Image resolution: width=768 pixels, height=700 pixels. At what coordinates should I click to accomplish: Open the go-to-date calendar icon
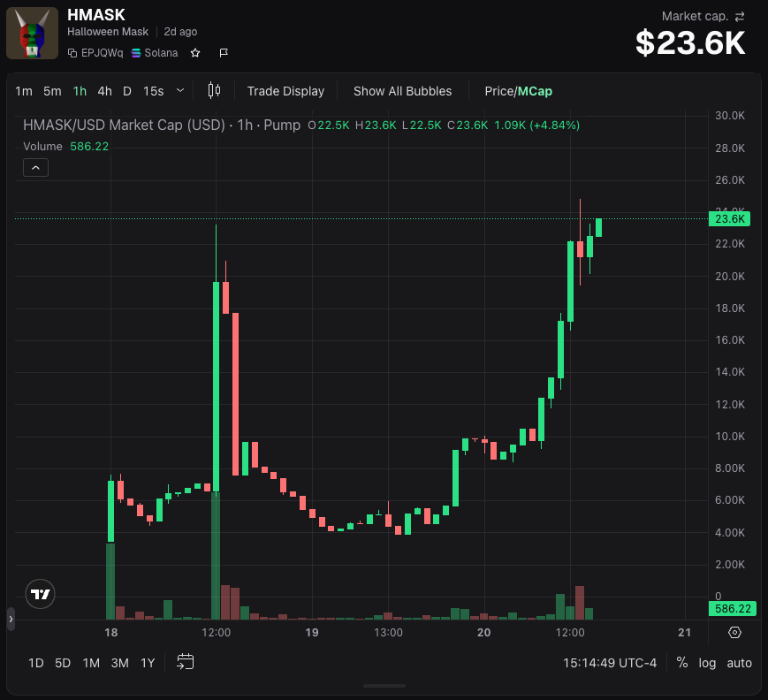[x=185, y=662]
